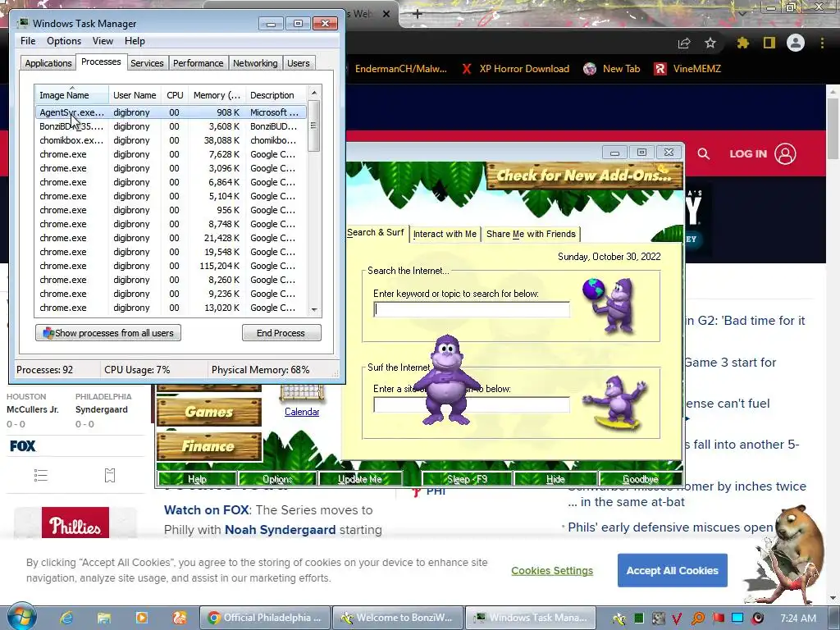
Task: Click the orange magnifier tray icon
Action: (698, 619)
